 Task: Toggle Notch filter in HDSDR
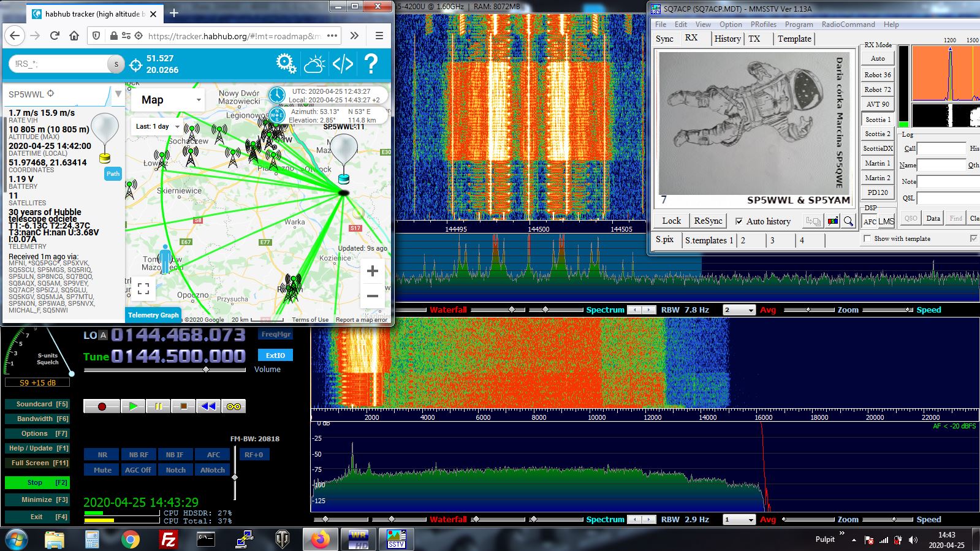click(175, 470)
